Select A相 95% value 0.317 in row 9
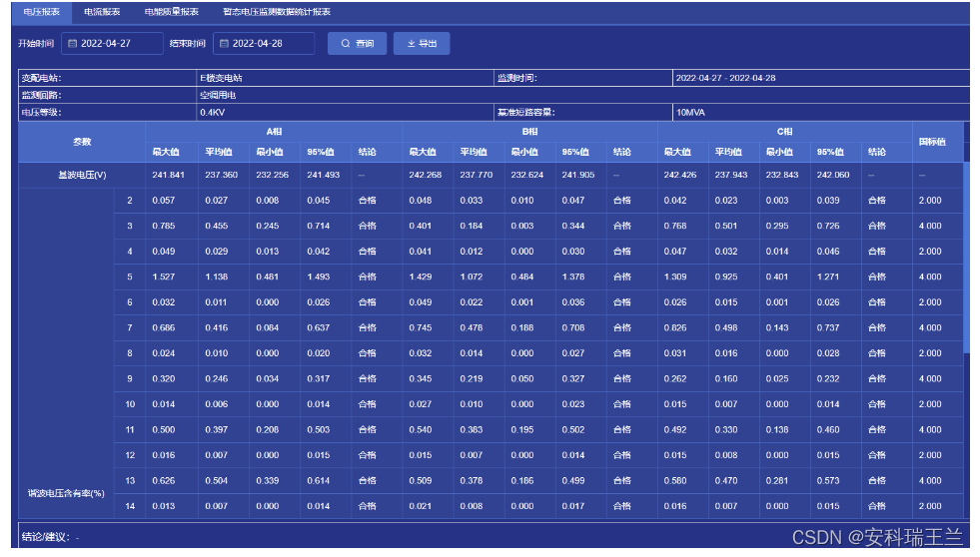The height and width of the screenshot is (557, 980). [x=318, y=378]
